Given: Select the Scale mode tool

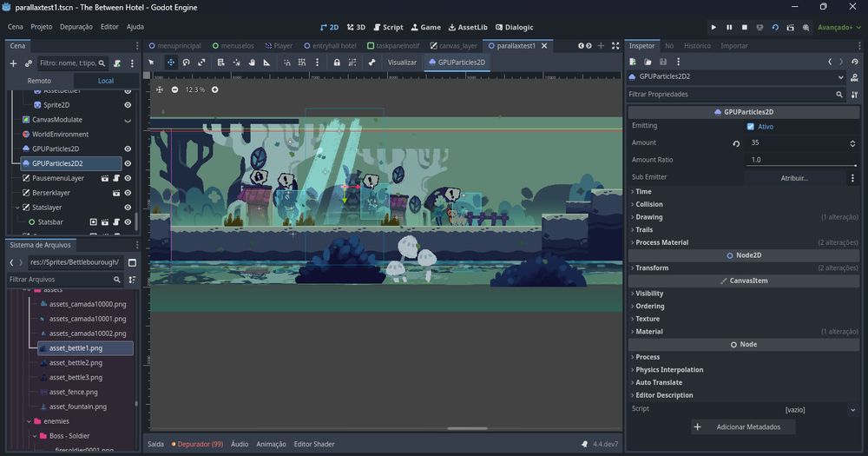Looking at the screenshot, I should [x=201, y=63].
